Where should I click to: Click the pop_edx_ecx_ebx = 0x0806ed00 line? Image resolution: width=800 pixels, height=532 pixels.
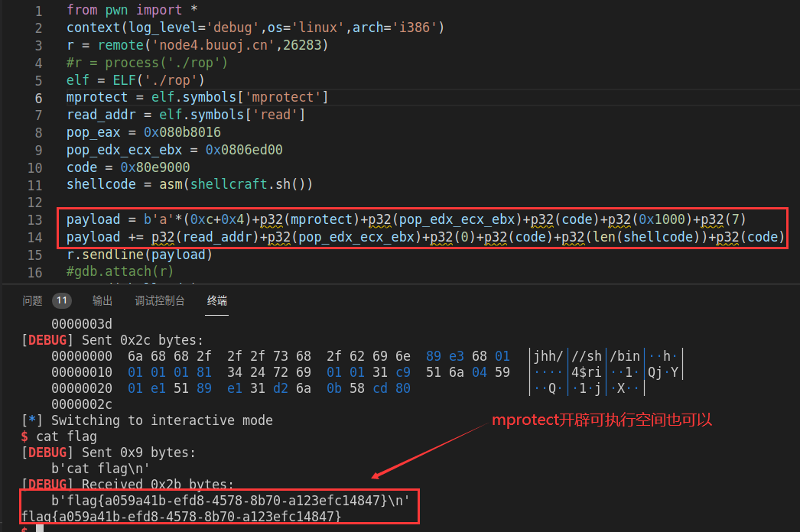tap(174, 150)
